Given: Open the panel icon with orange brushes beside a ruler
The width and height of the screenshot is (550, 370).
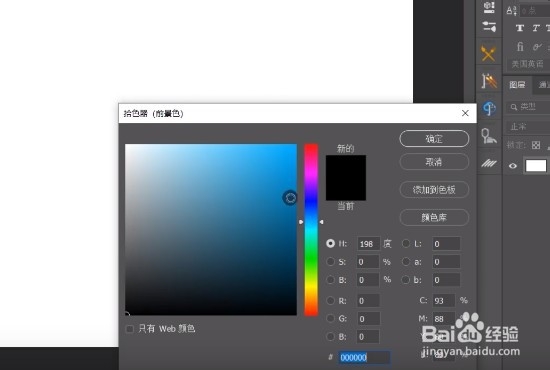Looking at the screenshot, I should (x=489, y=81).
